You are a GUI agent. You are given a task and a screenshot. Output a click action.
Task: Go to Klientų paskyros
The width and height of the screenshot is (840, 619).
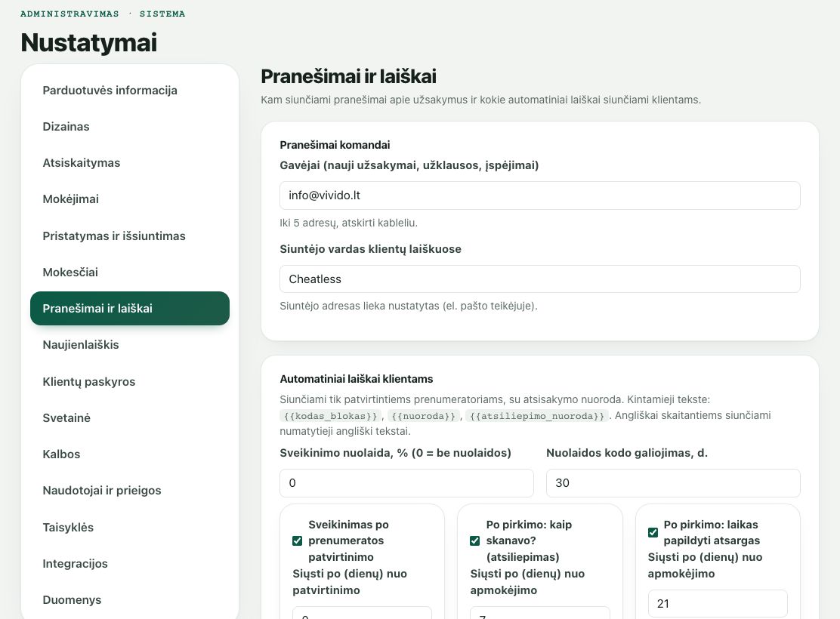point(130,382)
